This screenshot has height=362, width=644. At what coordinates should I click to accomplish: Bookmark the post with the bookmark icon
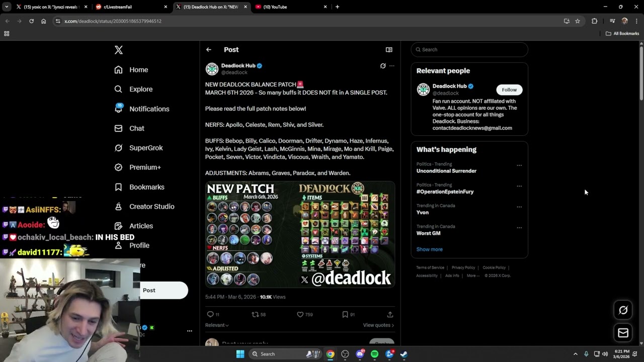coord(345,314)
